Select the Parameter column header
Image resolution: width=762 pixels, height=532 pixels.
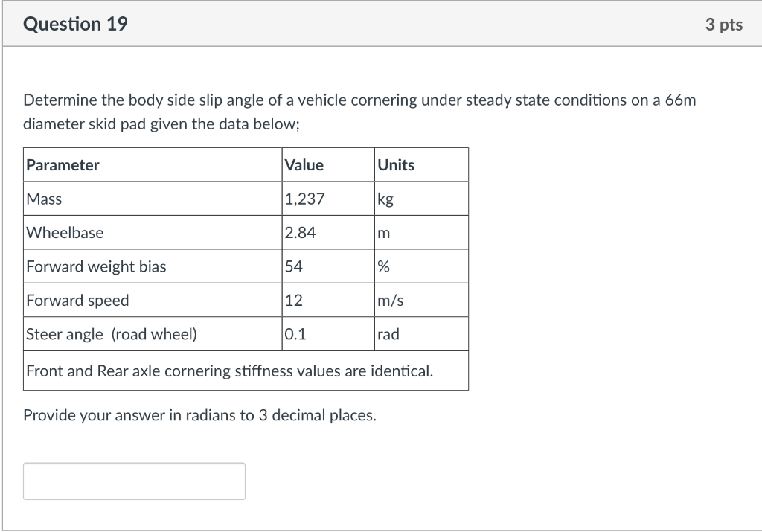coord(63,164)
